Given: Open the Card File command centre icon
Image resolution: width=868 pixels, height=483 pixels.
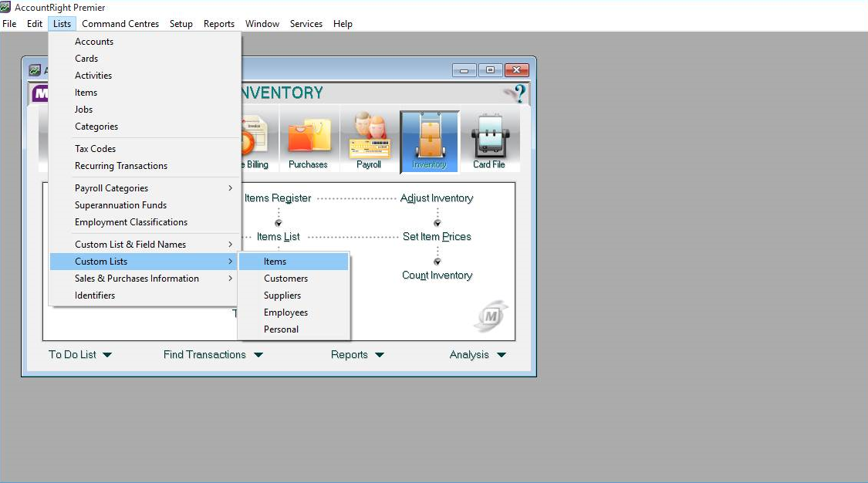Looking at the screenshot, I should tap(489, 142).
